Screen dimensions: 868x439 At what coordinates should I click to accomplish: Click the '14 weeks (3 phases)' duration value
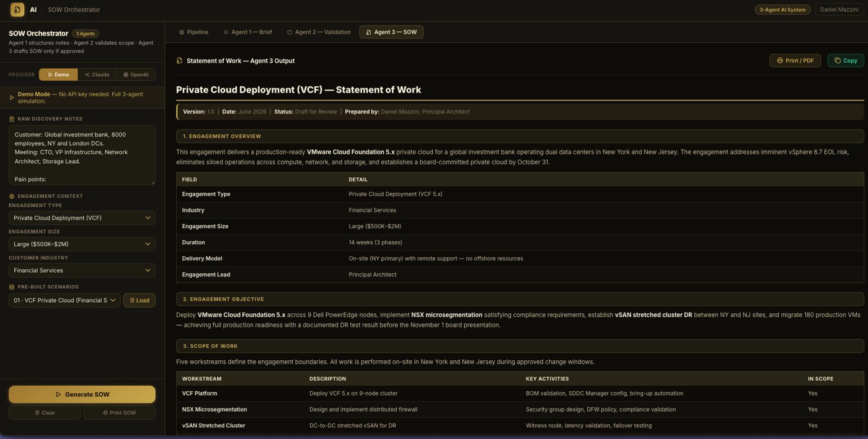(x=375, y=242)
